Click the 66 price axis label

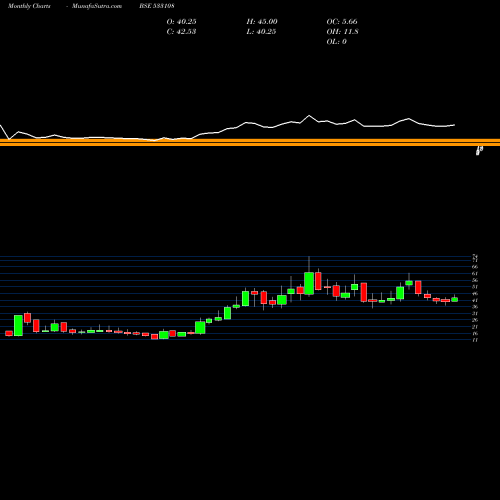475,267
